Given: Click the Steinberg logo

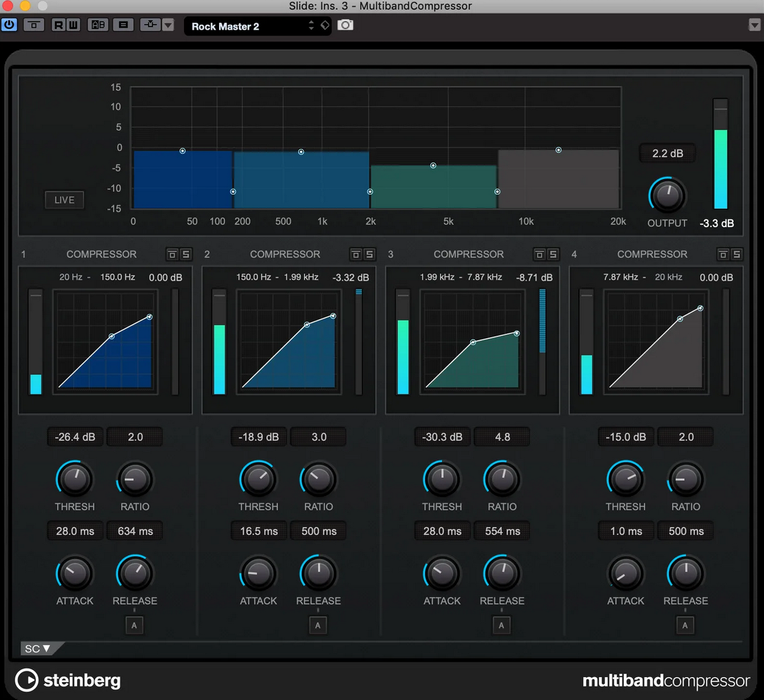Looking at the screenshot, I should [x=67, y=680].
